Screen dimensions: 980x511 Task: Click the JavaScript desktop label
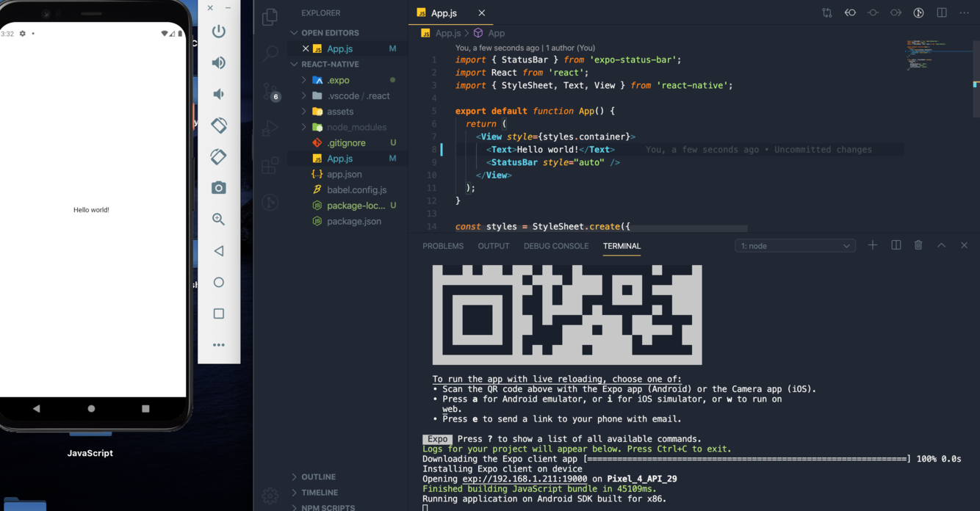coord(90,453)
